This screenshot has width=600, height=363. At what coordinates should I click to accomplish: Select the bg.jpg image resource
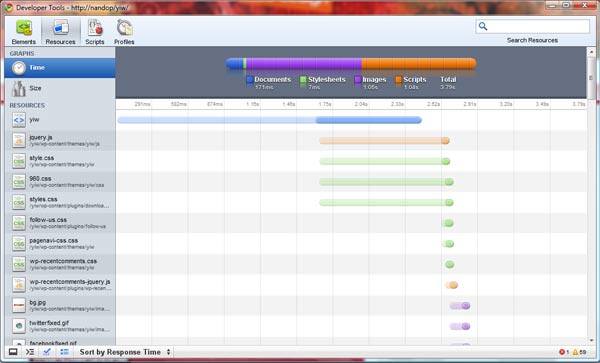point(60,306)
